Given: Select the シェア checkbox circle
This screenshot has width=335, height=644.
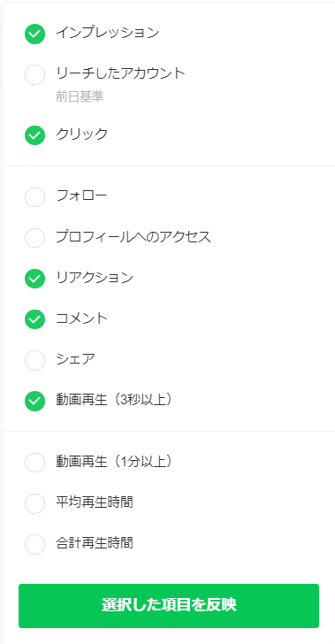Looking at the screenshot, I should [34, 360].
